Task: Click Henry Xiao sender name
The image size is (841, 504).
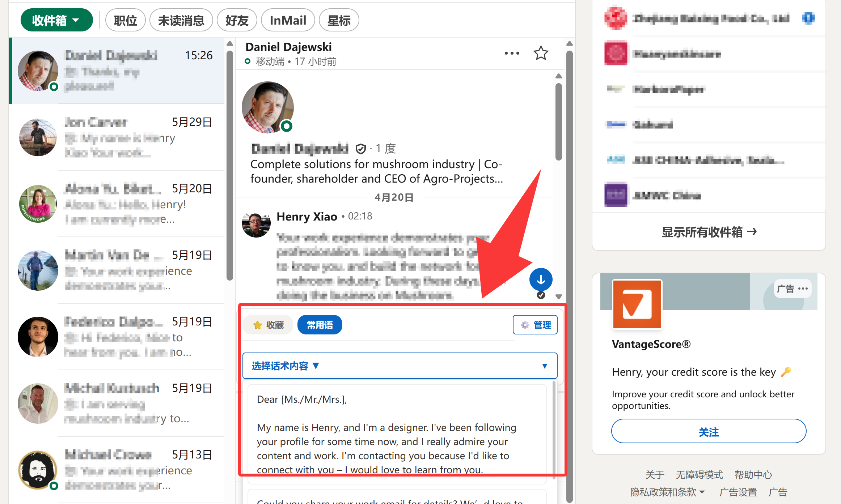Action: (x=307, y=216)
